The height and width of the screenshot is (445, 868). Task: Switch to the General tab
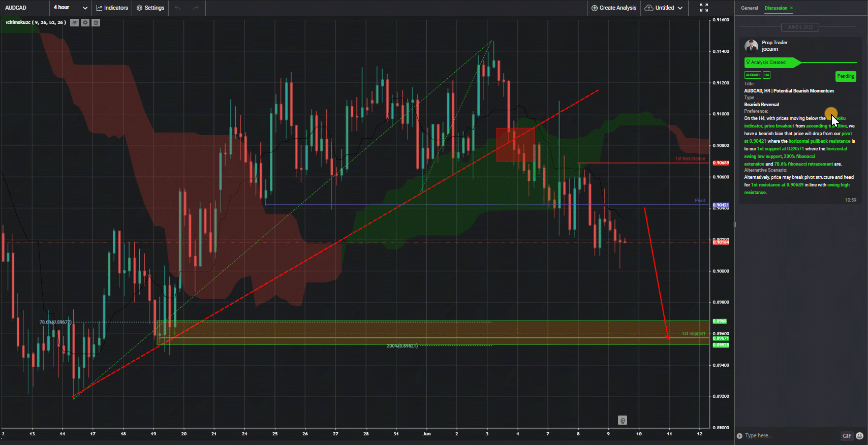[x=749, y=8]
